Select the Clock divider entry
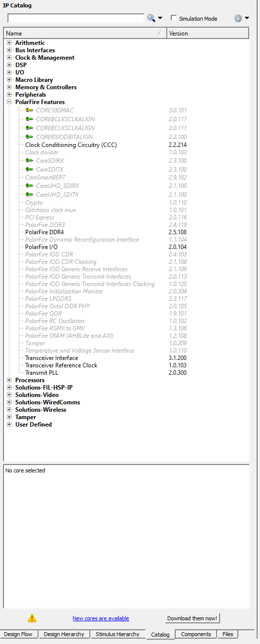Screen dimensions: 260x644 pos(42,152)
